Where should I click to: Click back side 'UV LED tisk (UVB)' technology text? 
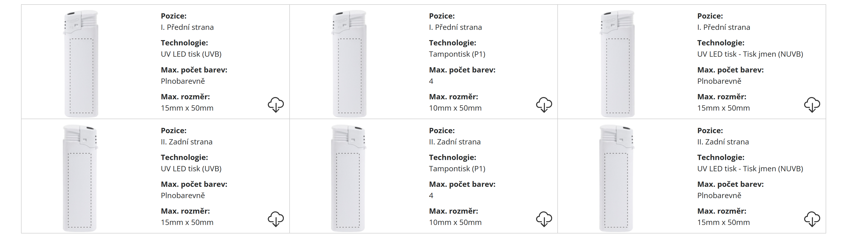click(191, 168)
